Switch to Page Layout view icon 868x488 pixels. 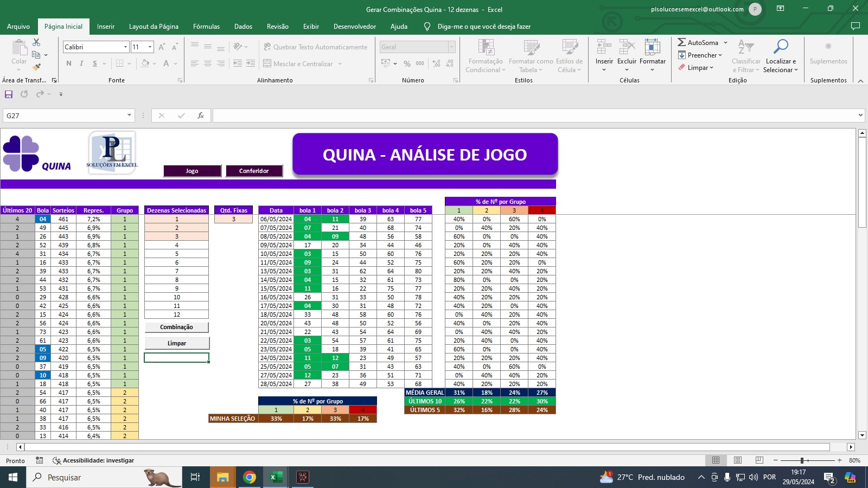738,460
